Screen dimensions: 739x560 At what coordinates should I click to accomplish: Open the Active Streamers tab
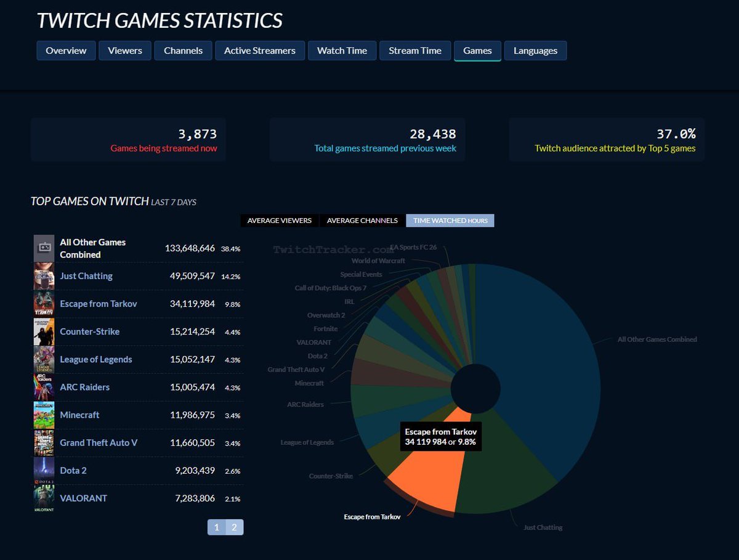pos(260,51)
